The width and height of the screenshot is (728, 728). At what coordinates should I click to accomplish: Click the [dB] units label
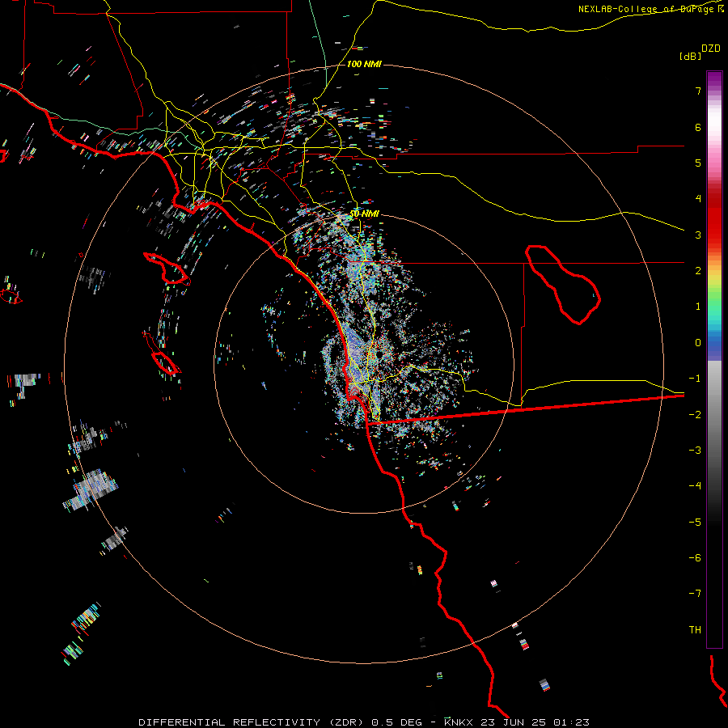point(690,56)
